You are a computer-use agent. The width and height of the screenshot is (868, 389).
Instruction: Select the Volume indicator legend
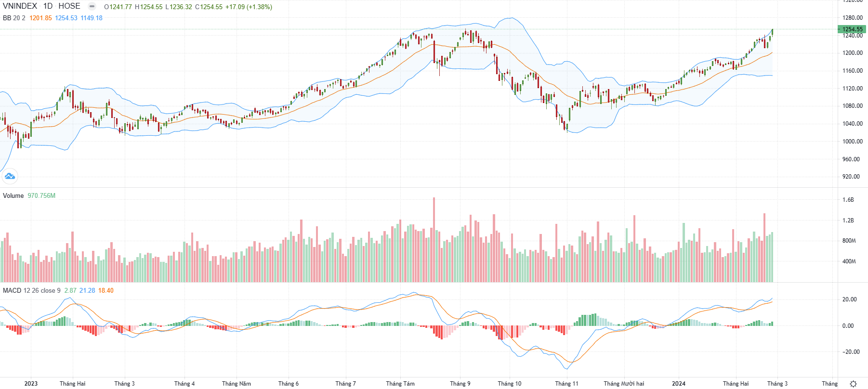click(x=13, y=195)
